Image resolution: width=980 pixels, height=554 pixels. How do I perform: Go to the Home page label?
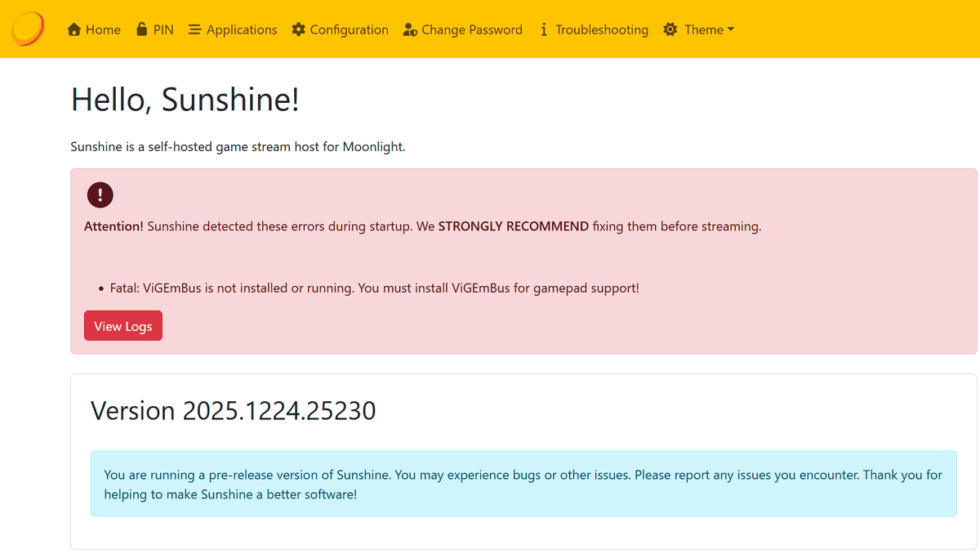[103, 30]
